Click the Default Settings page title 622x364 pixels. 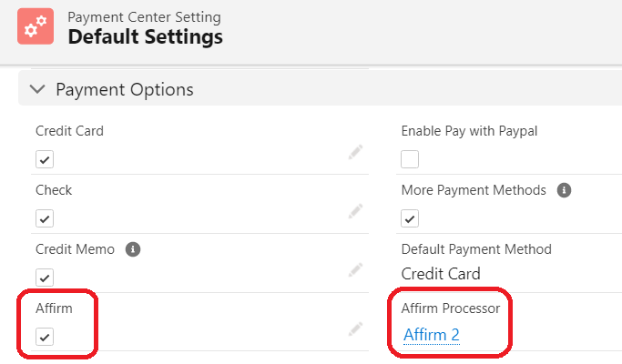pos(145,37)
